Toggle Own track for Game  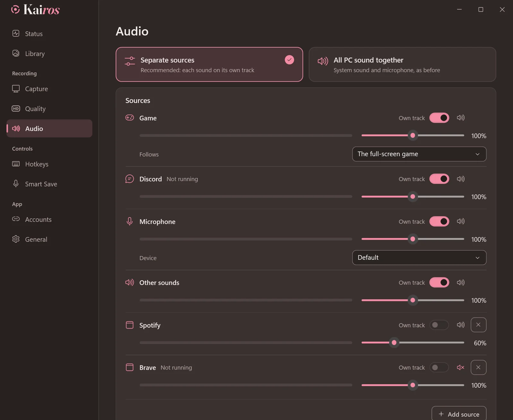click(x=439, y=118)
